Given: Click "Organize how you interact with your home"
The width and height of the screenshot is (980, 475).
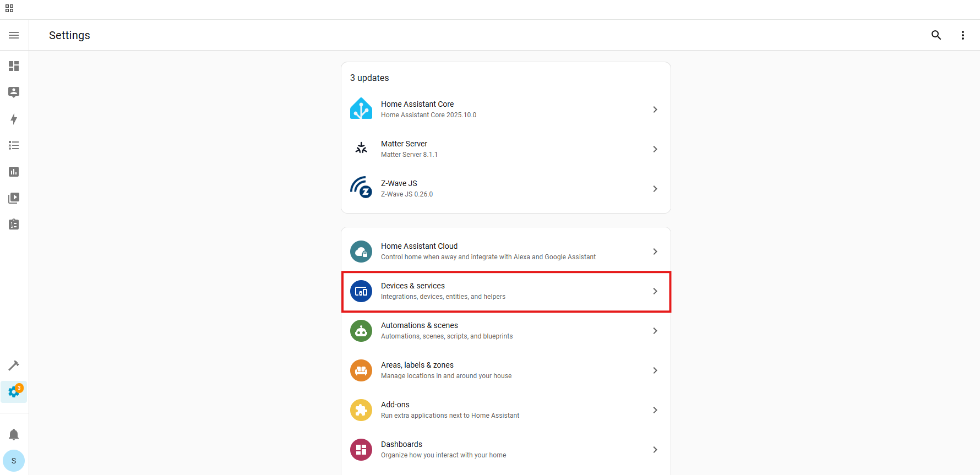Looking at the screenshot, I should (x=444, y=455).
